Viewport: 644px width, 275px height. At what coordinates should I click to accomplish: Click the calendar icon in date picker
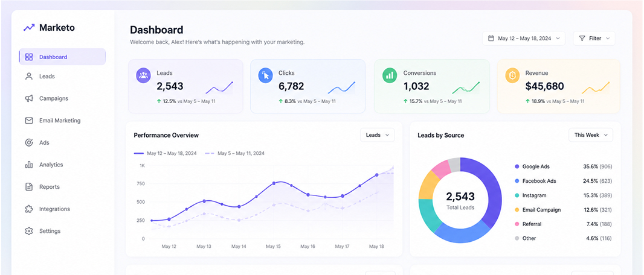[x=491, y=38]
